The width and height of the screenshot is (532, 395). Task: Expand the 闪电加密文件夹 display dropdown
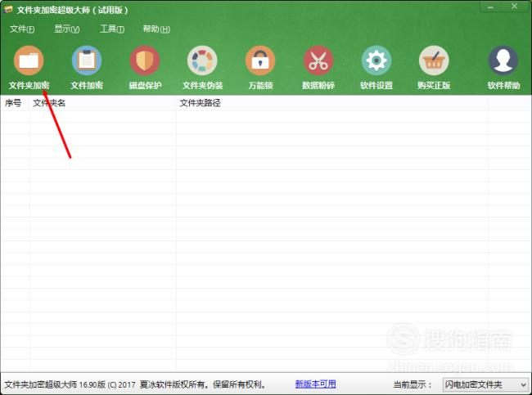coord(485,385)
